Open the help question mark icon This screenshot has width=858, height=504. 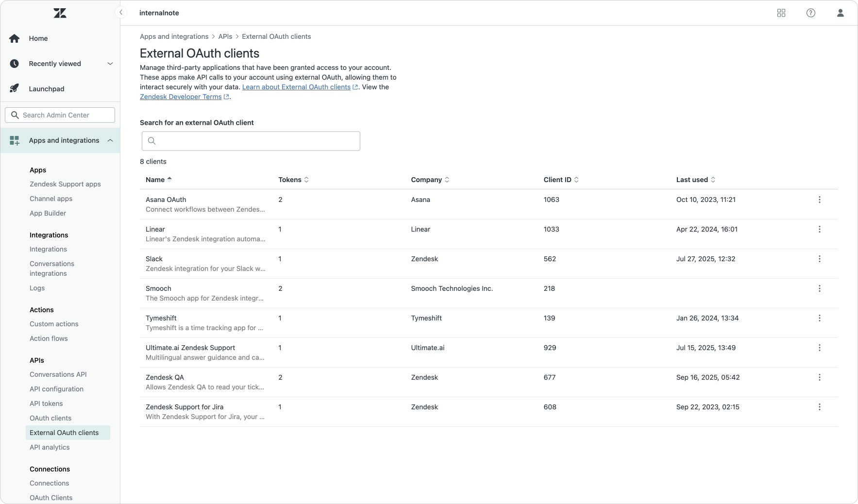point(810,13)
